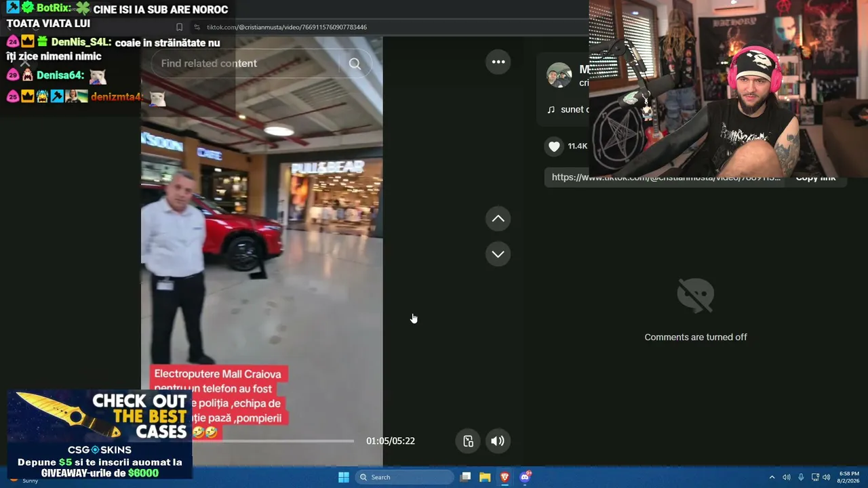Click the Windows taskbar Search box

tap(405, 477)
